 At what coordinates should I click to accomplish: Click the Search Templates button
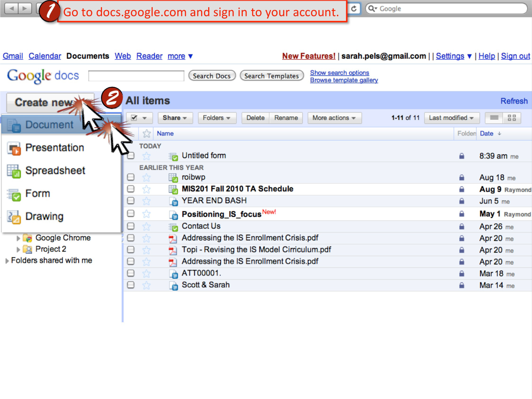271,76
